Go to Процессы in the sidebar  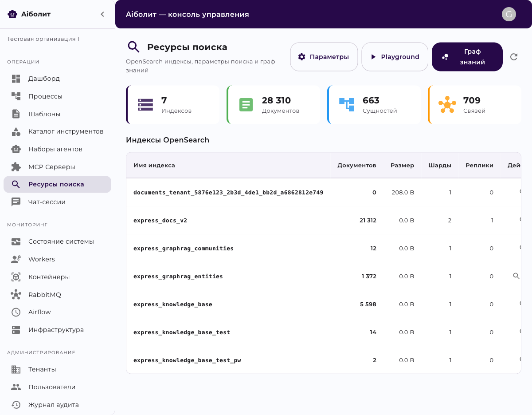(45, 96)
